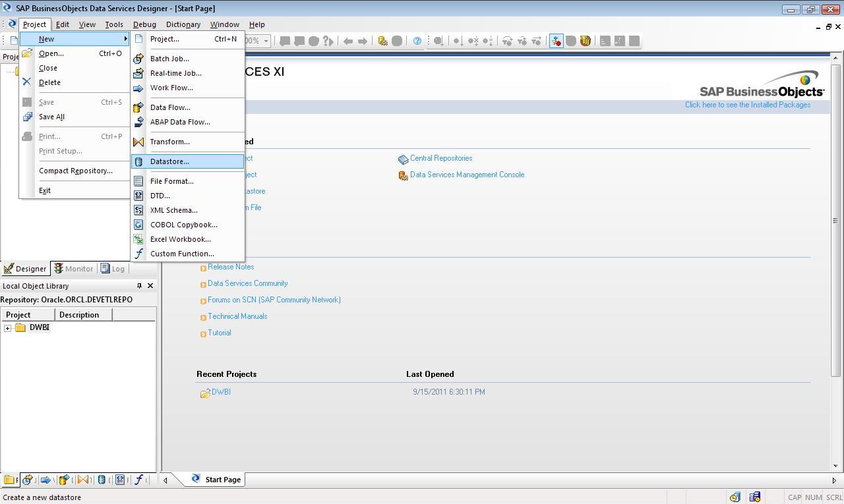Screen dimensions: 844x504
Task: Open the Custom Functions tab icon in library
Action: coord(138,480)
